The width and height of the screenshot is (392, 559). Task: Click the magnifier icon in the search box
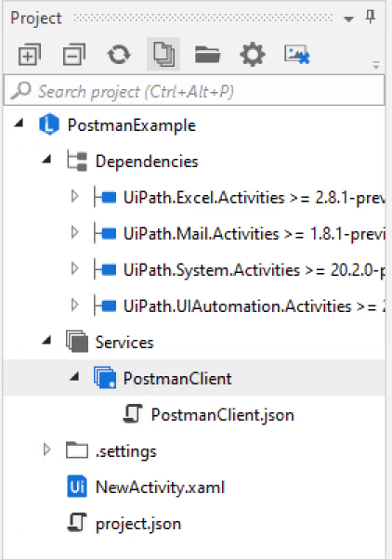(x=20, y=91)
